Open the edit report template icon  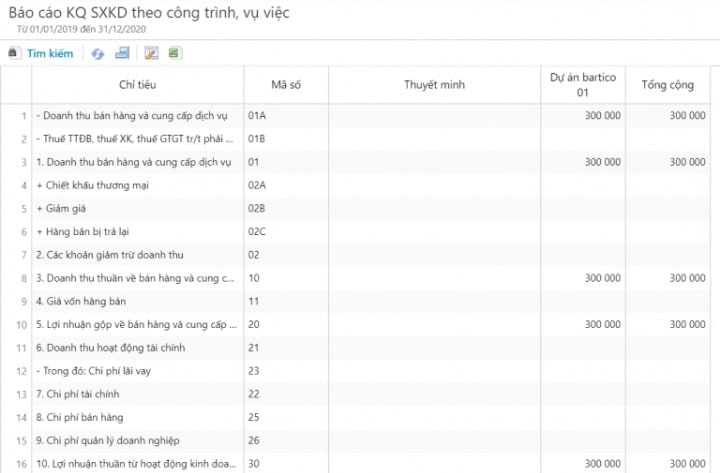coord(152,53)
